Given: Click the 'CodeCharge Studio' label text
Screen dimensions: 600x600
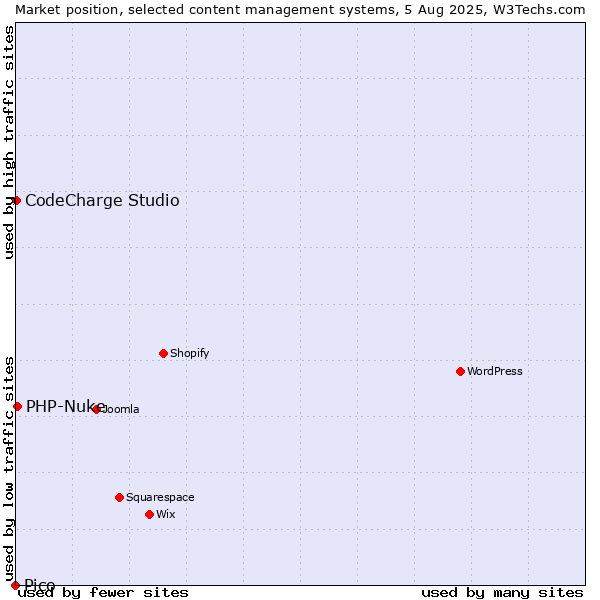Looking at the screenshot, I should tap(102, 201).
